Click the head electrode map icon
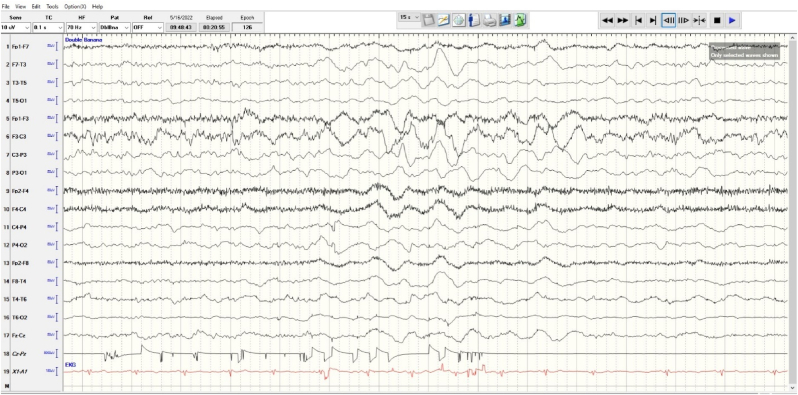 [459, 20]
